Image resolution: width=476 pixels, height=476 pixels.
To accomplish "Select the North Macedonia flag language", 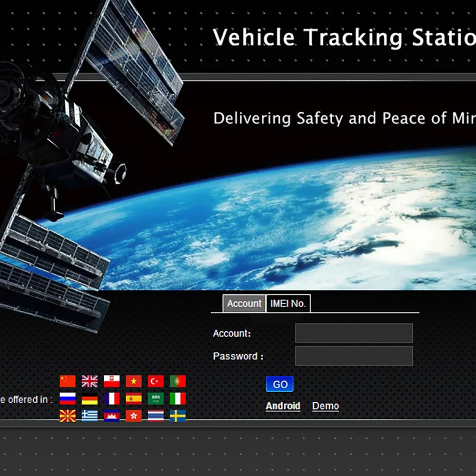I will tap(68, 416).
